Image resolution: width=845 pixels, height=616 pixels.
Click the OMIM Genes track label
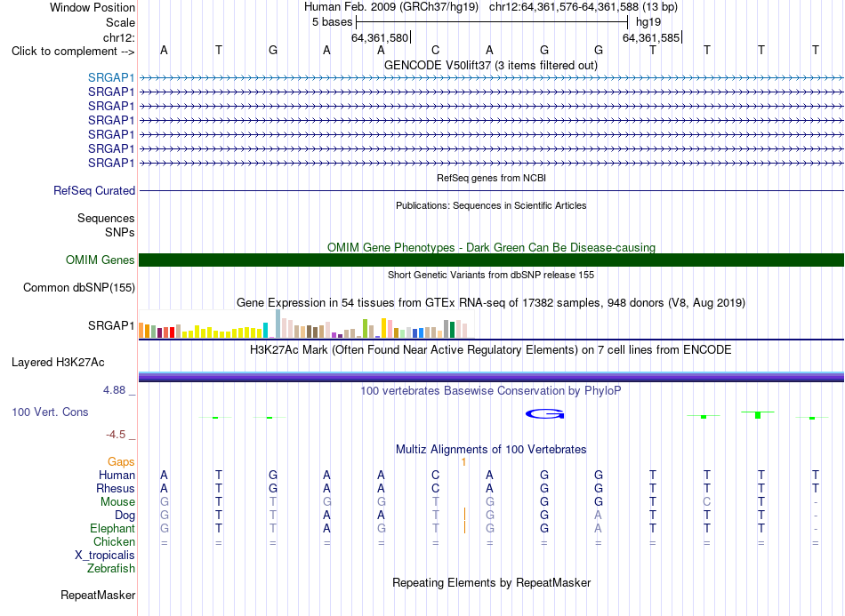101,260
